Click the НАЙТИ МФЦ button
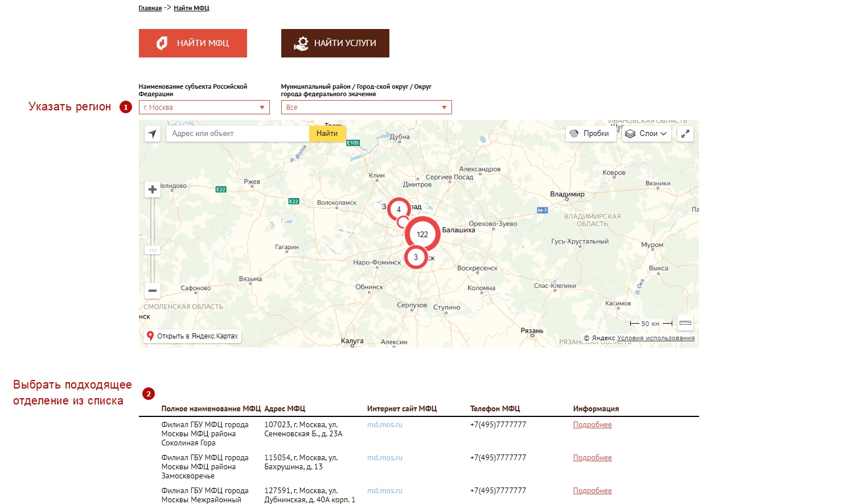This screenshot has width=867, height=504. coord(193,43)
